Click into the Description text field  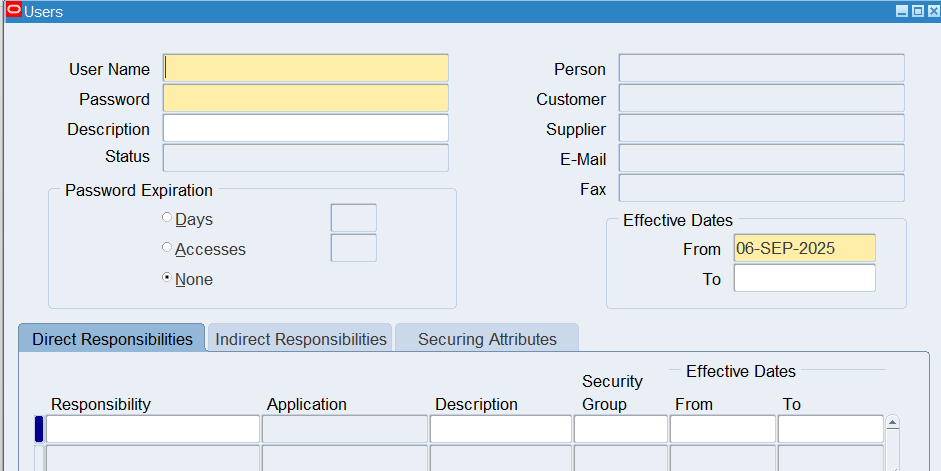tap(305, 128)
